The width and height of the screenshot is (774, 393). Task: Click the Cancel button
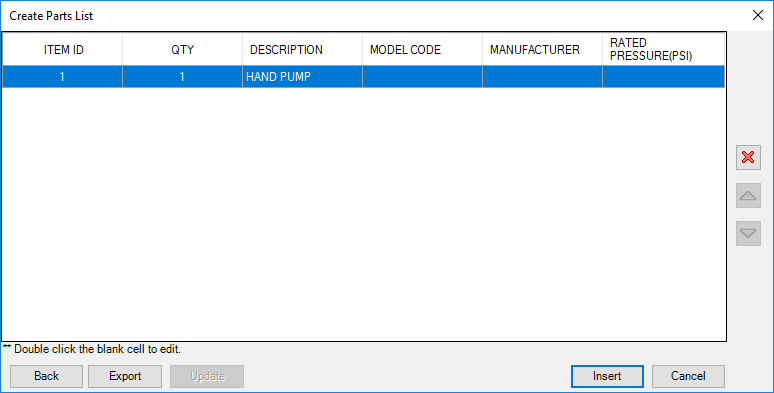[x=688, y=376]
